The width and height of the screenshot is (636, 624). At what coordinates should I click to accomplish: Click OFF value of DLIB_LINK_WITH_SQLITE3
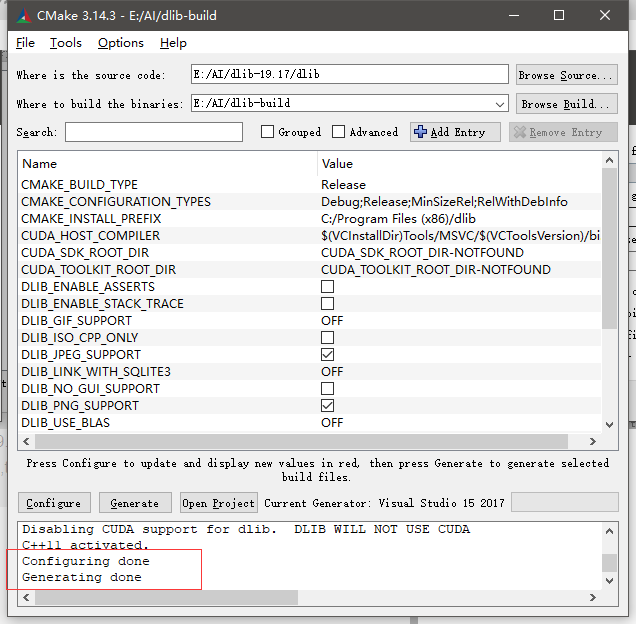click(x=332, y=372)
